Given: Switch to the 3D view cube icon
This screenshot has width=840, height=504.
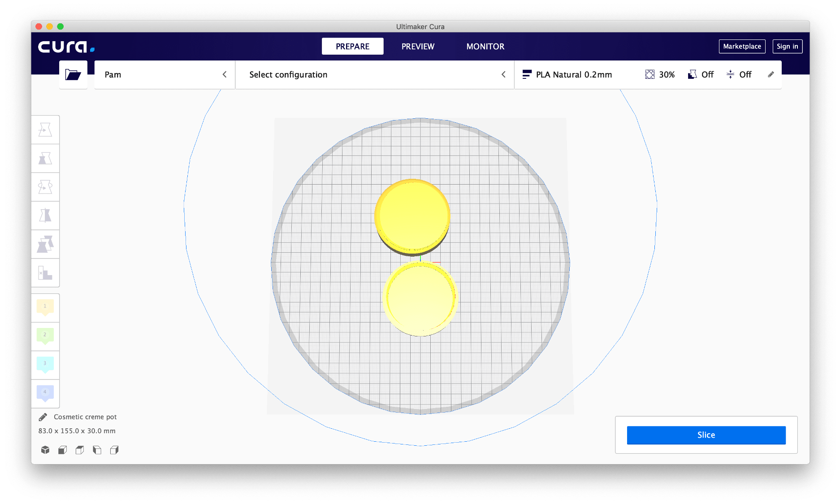Looking at the screenshot, I should 45,450.
